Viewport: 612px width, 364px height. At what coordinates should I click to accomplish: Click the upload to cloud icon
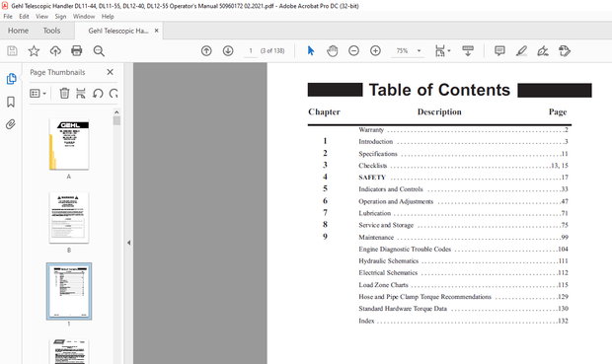pos(55,50)
